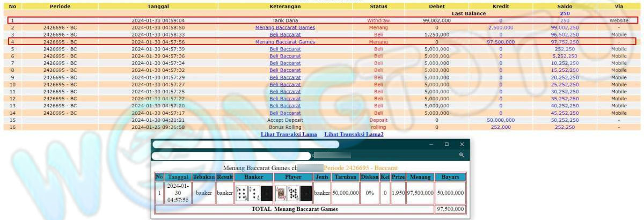Open Beli Baccarat link at 04:58:33
The width and height of the screenshot is (644, 220).
coord(285,34)
